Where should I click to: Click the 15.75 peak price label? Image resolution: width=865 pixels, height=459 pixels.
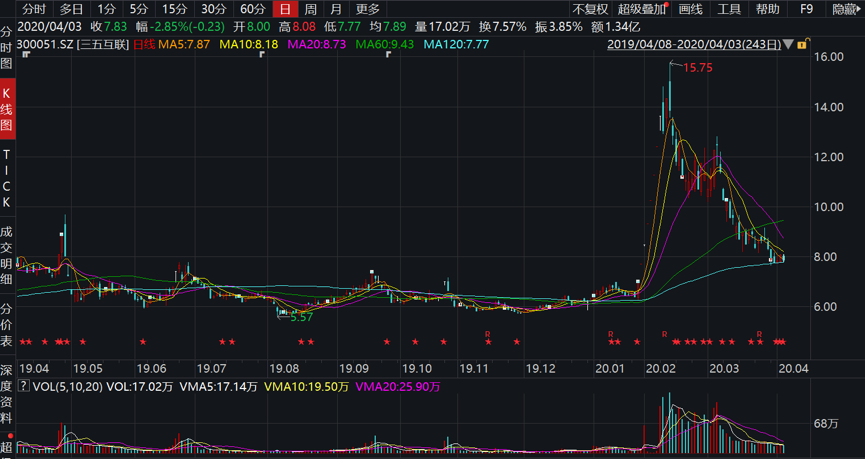[696, 68]
